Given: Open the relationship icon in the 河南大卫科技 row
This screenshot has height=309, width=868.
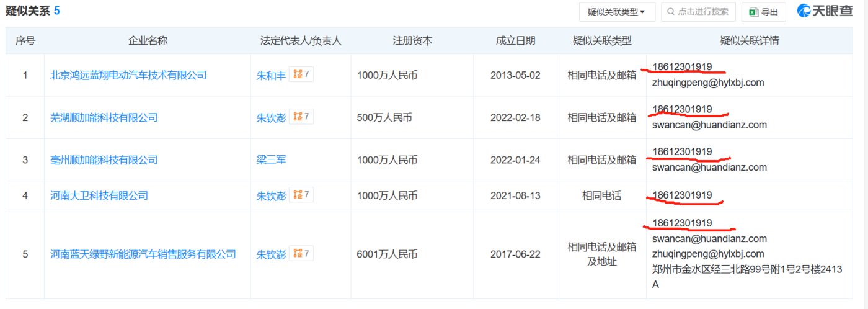Looking at the screenshot, I should click(x=301, y=195).
